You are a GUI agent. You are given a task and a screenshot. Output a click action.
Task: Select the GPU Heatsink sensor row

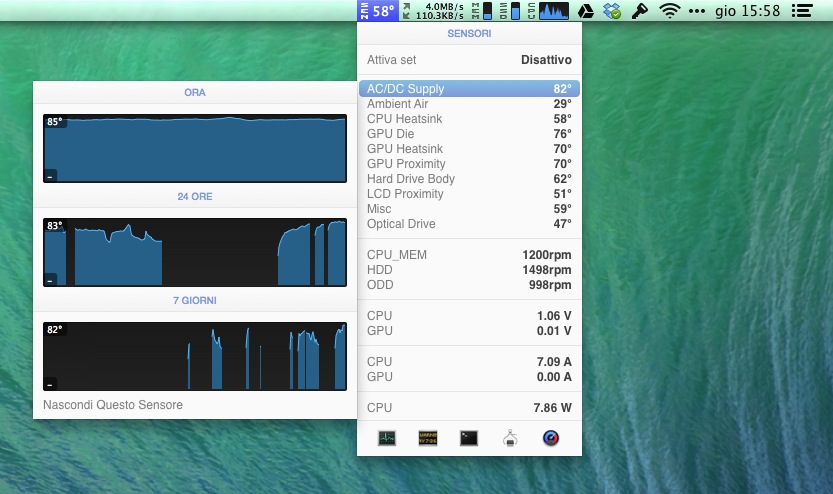pyautogui.click(x=470, y=149)
